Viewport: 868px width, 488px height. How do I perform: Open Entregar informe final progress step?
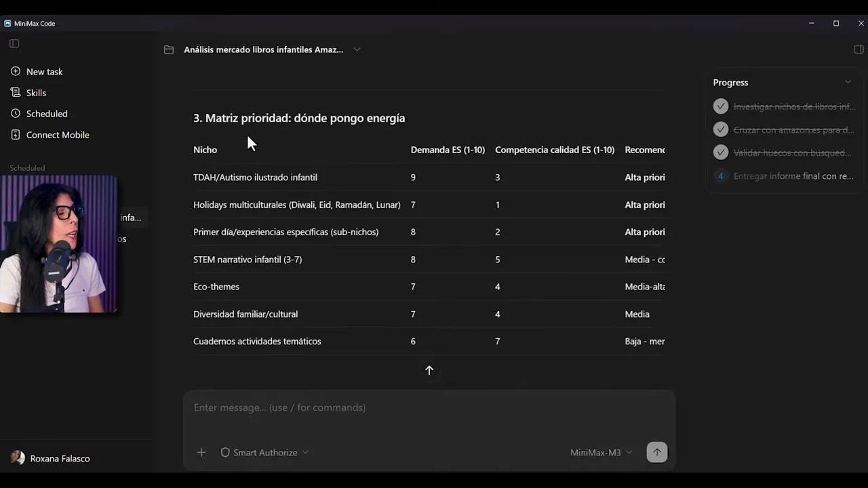tap(793, 176)
